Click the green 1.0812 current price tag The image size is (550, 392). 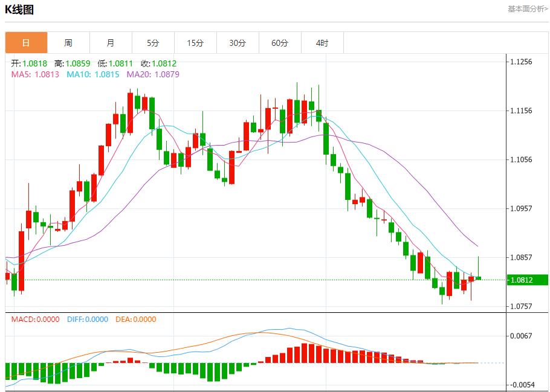pos(521,280)
